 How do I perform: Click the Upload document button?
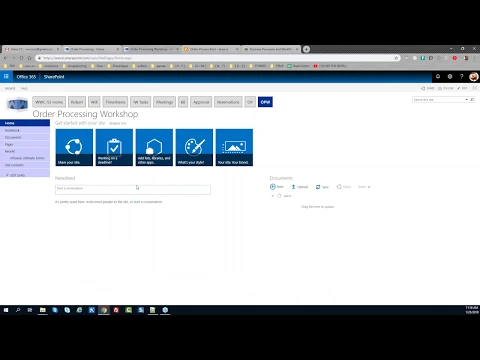[x=300, y=187]
